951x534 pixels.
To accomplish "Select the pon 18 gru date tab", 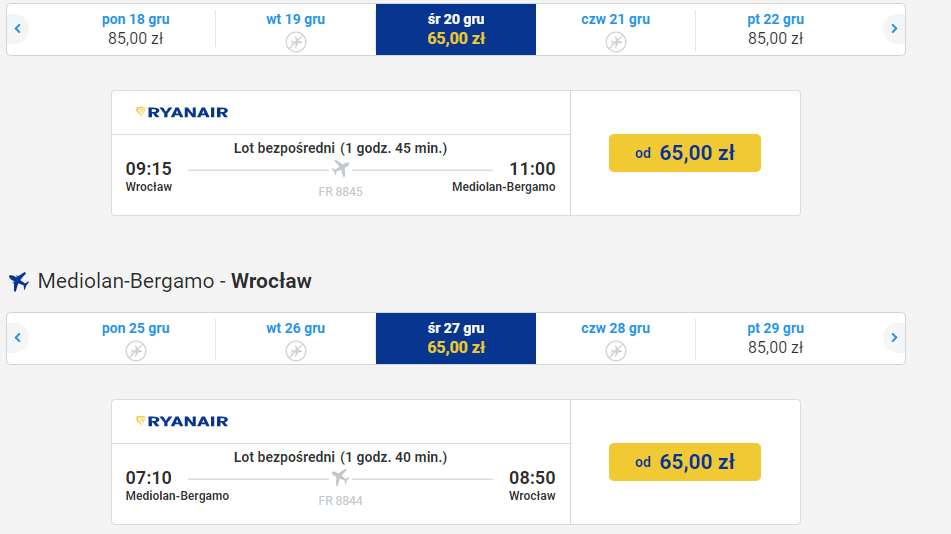I will tap(136, 29).
